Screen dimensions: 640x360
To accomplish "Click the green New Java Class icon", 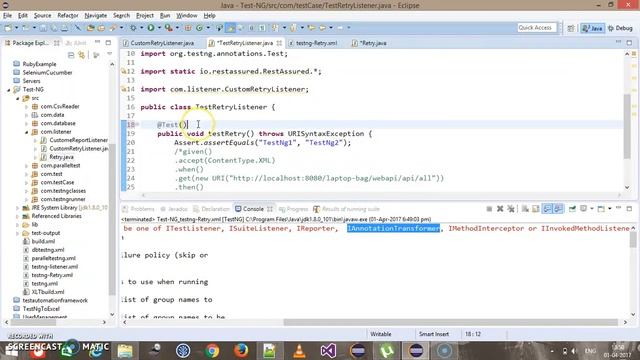I will 200,28.
